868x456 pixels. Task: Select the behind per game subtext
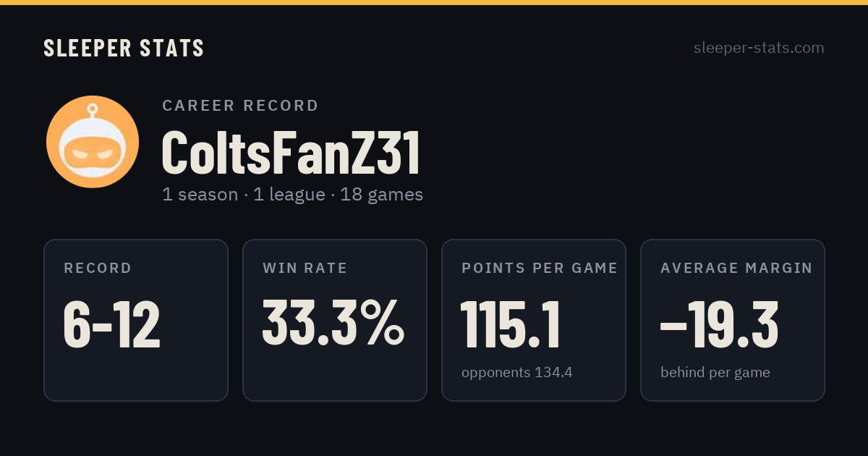click(x=715, y=373)
